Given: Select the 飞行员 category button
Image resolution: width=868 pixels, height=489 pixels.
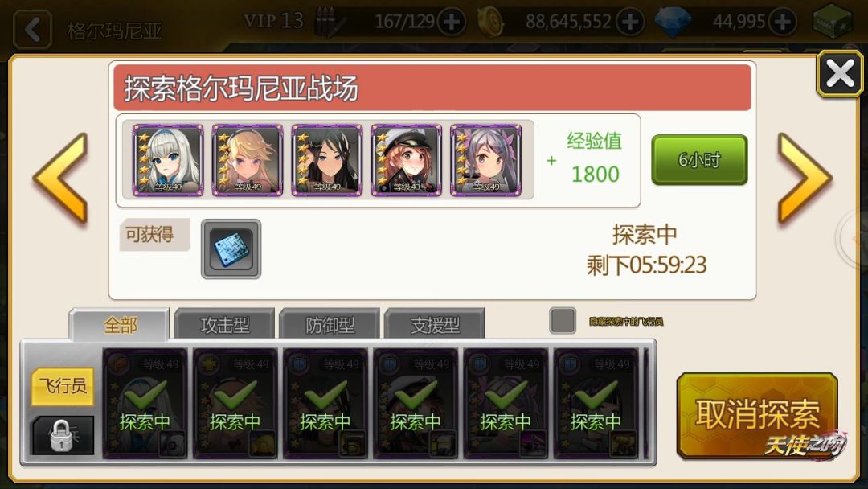Looking at the screenshot, I should coord(62,386).
